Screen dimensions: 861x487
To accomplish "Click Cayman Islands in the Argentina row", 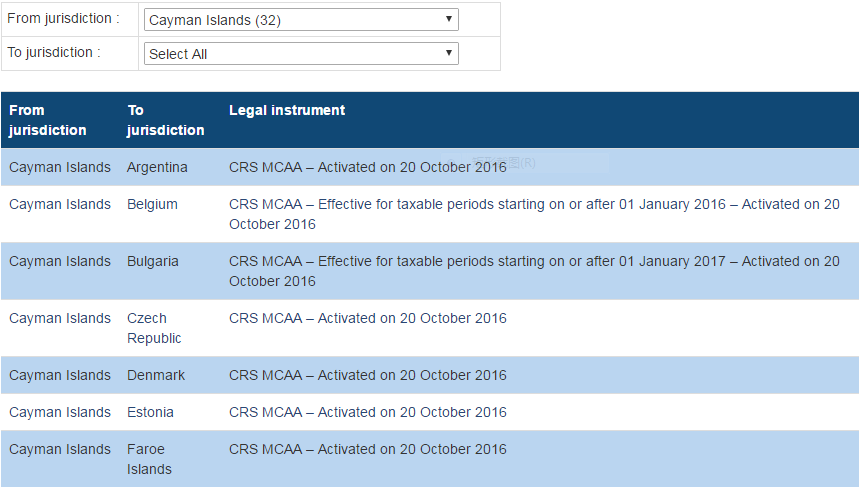I will (60, 167).
